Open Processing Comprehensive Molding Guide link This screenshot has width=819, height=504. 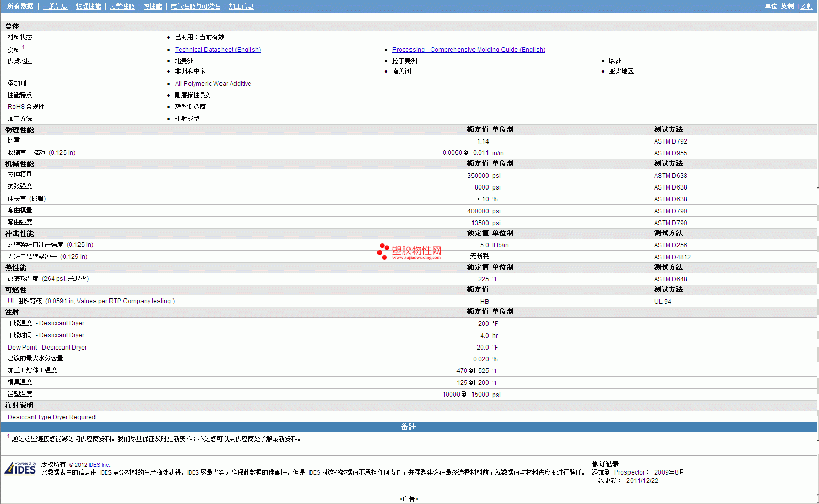[468, 50]
